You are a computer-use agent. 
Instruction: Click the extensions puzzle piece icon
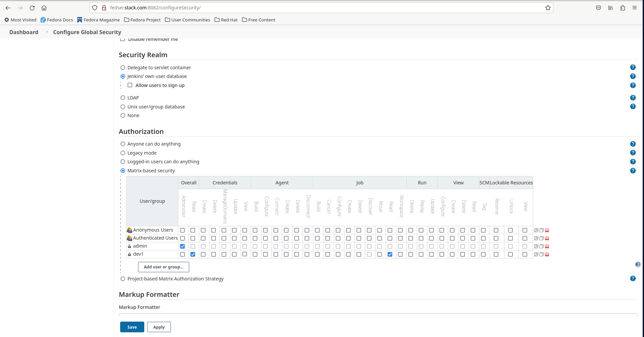623,7
